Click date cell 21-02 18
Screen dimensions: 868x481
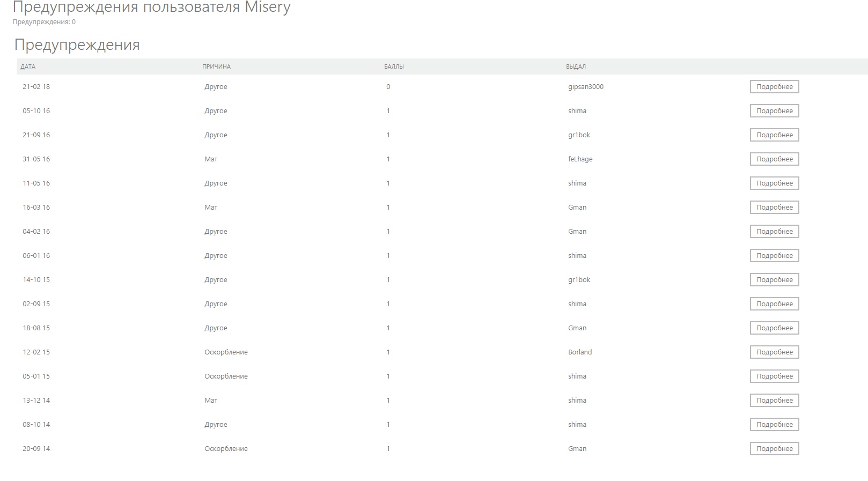36,87
